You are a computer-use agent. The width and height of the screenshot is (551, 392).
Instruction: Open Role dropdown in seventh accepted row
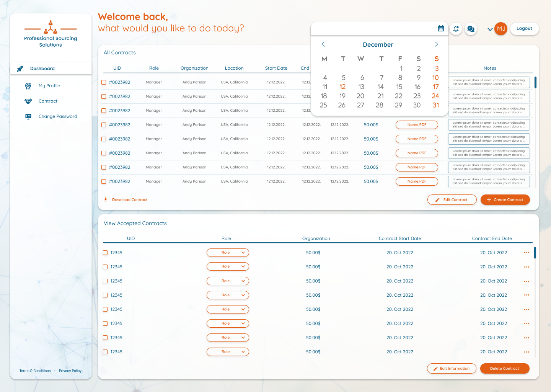[228, 338]
